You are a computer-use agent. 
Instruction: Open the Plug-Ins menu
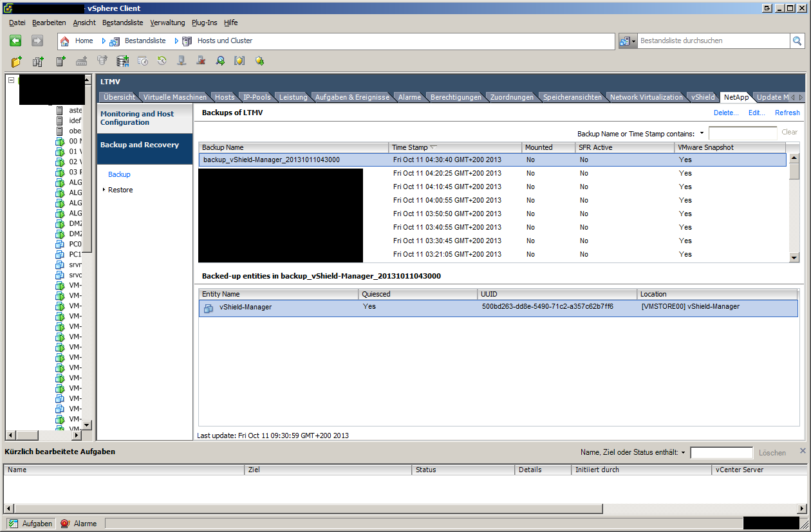click(204, 23)
